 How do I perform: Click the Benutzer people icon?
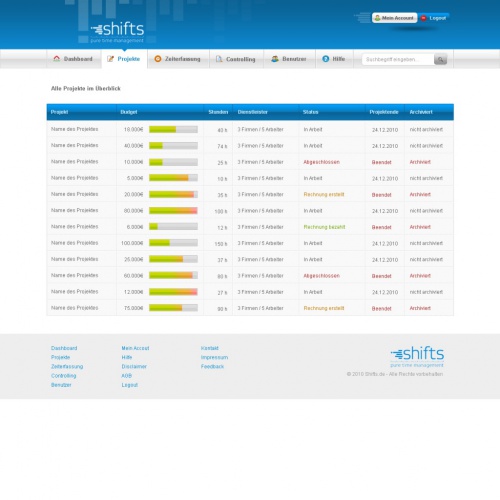click(275, 59)
